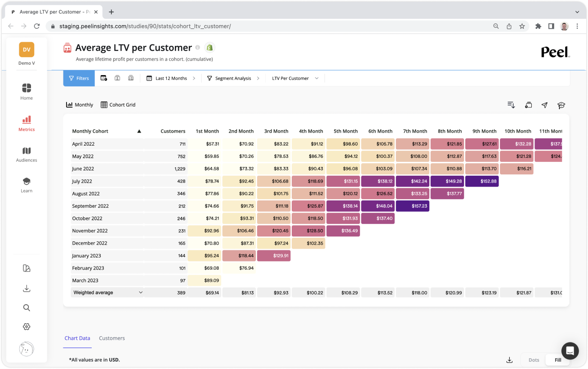Click the user profile avatar in sidebar

[27, 349]
